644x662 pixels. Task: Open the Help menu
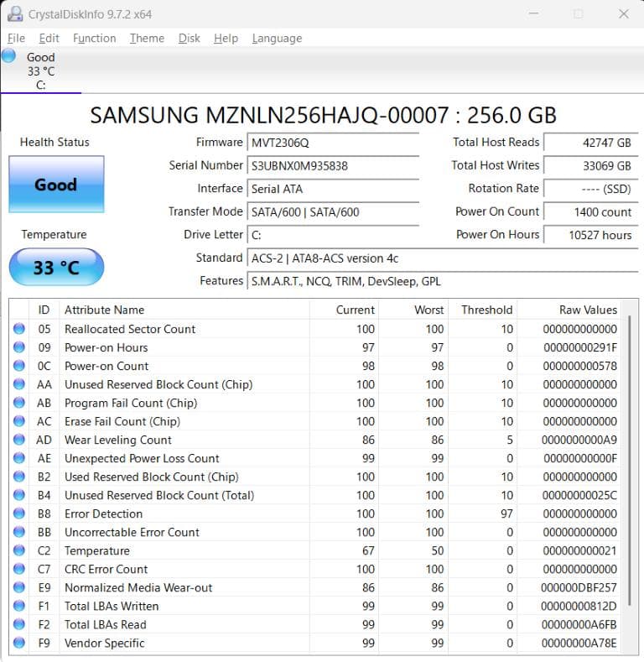226,39
